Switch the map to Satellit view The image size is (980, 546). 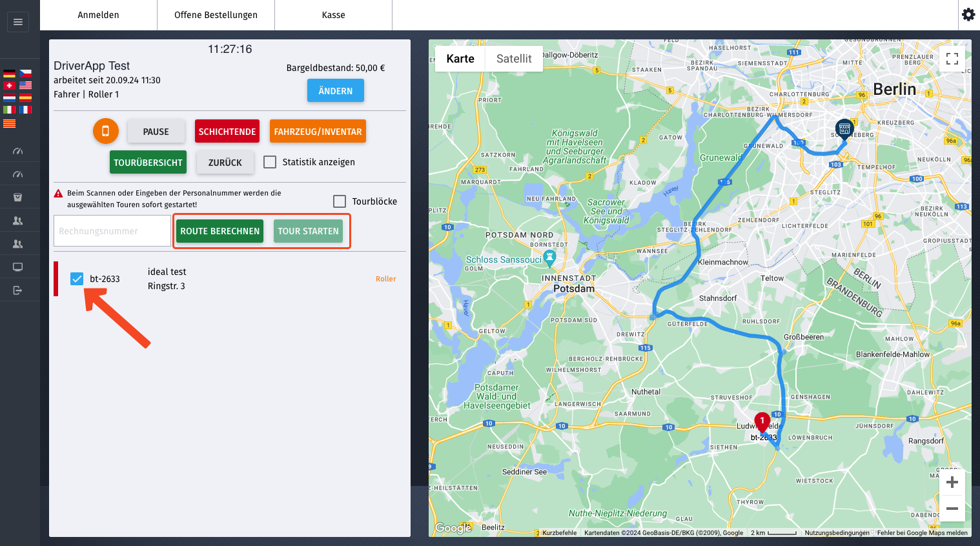tap(514, 59)
